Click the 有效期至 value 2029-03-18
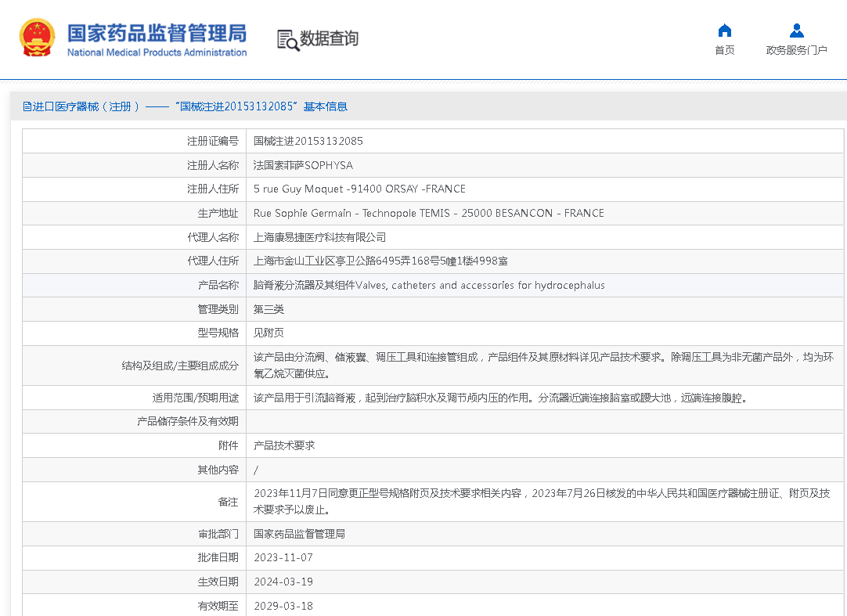 (283, 606)
